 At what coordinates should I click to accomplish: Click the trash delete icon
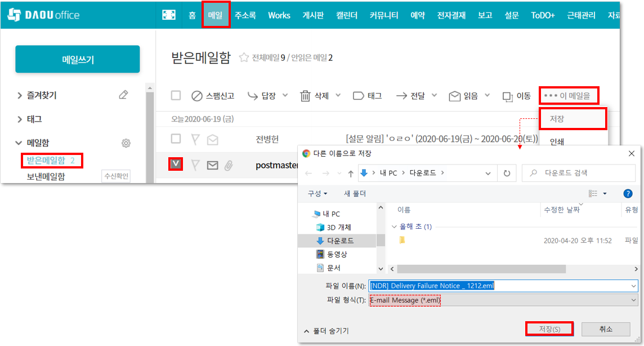pos(305,96)
